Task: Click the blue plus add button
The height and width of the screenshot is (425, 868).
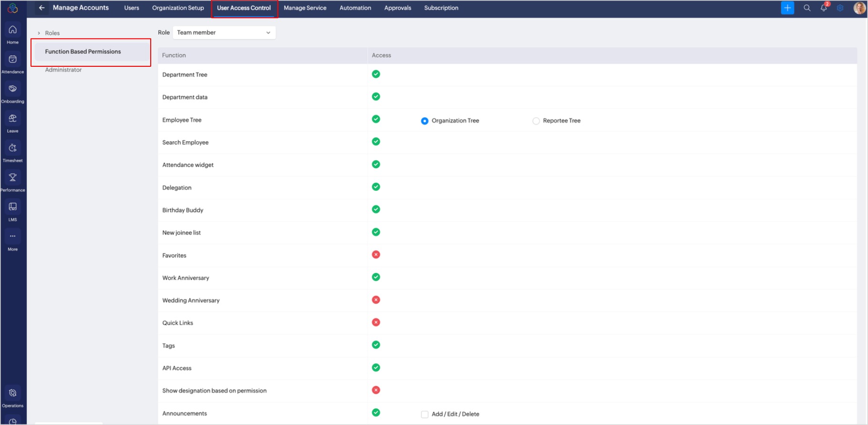Action: point(787,8)
